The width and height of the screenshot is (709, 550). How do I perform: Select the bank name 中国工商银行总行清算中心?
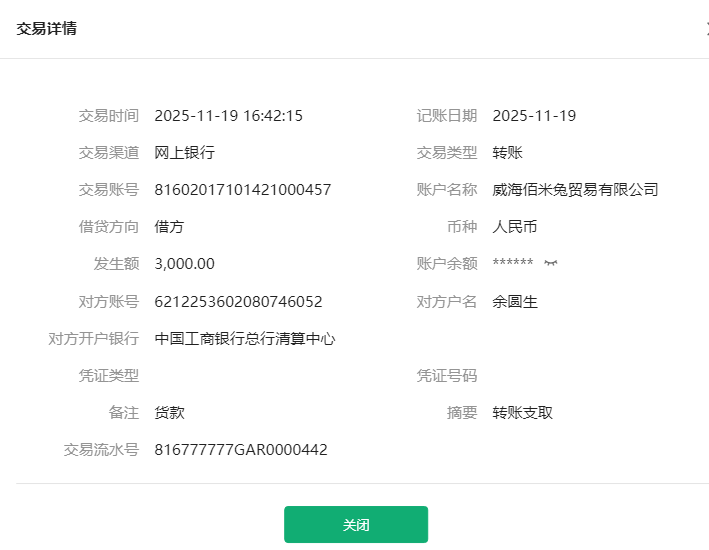pyautogui.click(x=245, y=339)
